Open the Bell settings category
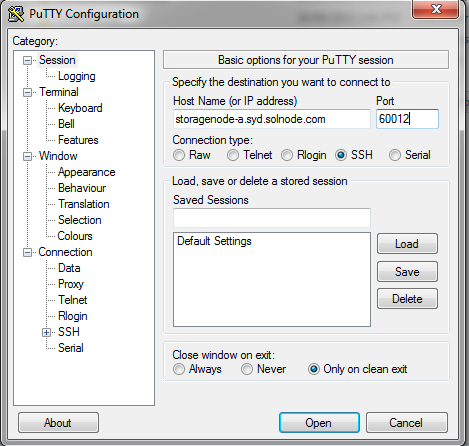Image resolution: width=469 pixels, height=446 pixels. coord(66,124)
